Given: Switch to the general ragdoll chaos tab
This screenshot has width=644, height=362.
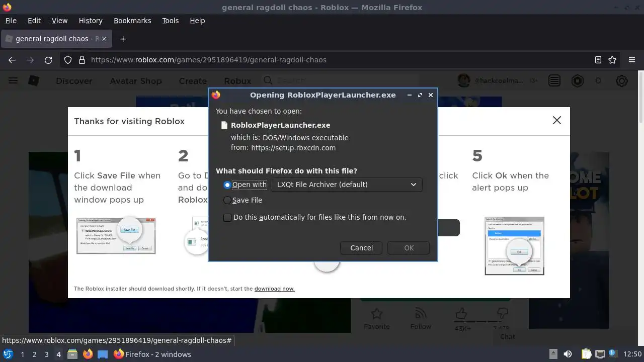Looking at the screenshot, I should point(56,39).
